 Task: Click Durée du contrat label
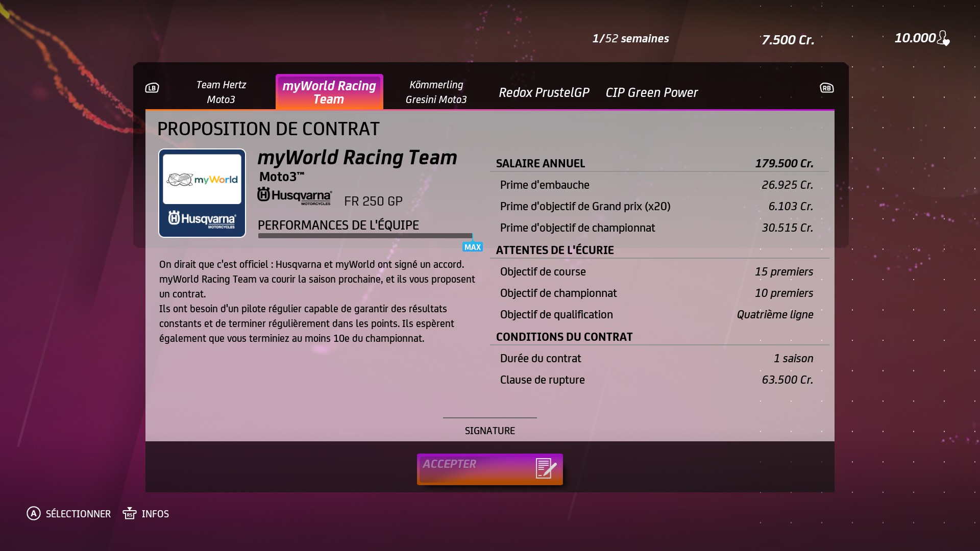(541, 358)
